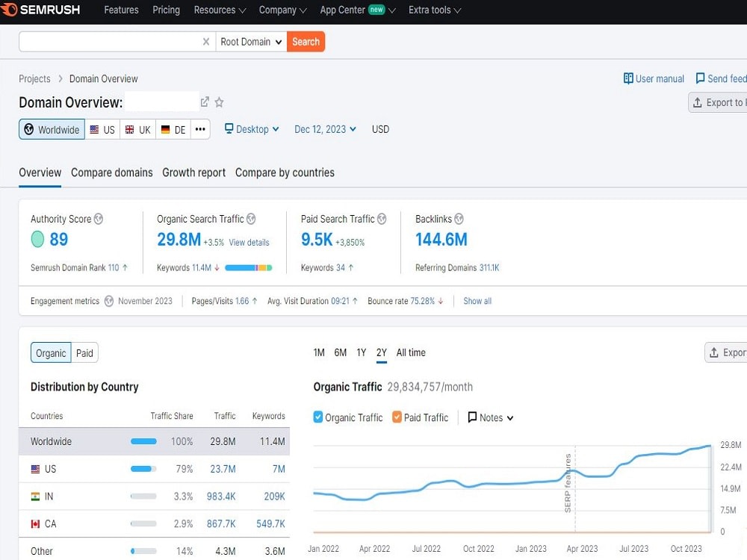Click the DE flag icon in country tabs
The width and height of the screenshot is (747, 560).
pos(165,129)
